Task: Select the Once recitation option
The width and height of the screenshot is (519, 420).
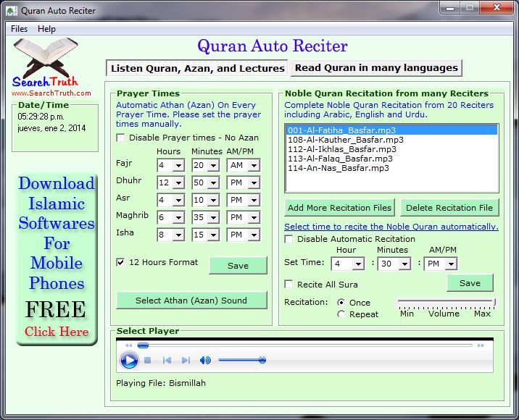Action: click(341, 302)
